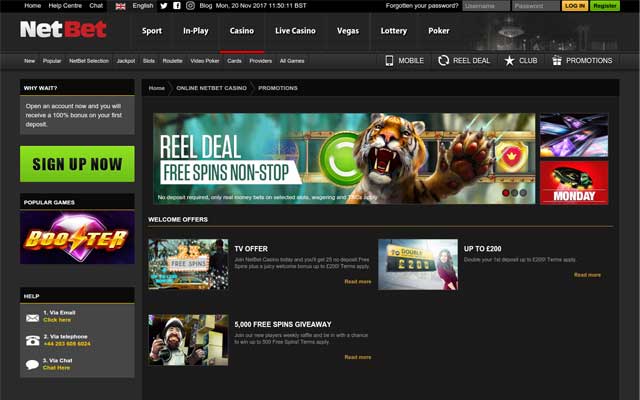Open Providers category
This screenshot has height=400, width=640.
click(260, 61)
